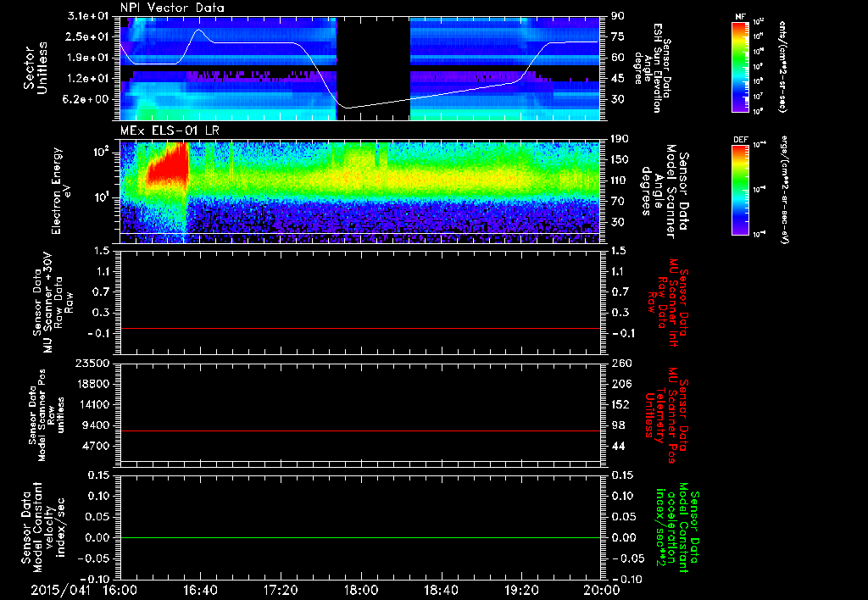Click the '44' telemetry tick label
The width and height of the screenshot is (868, 600).
pos(618,446)
